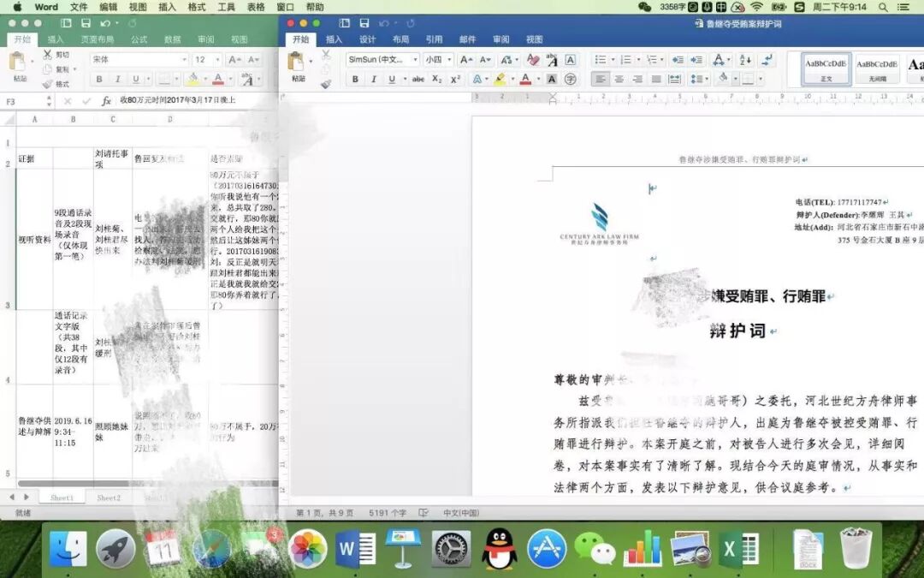Click Excel formula bar input

pos(197,100)
